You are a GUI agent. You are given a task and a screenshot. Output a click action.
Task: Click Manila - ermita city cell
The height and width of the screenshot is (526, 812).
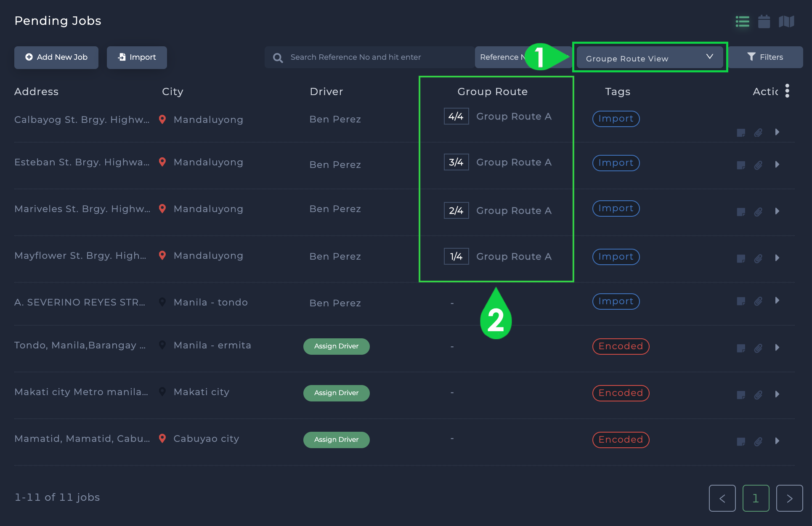[x=212, y=345]
